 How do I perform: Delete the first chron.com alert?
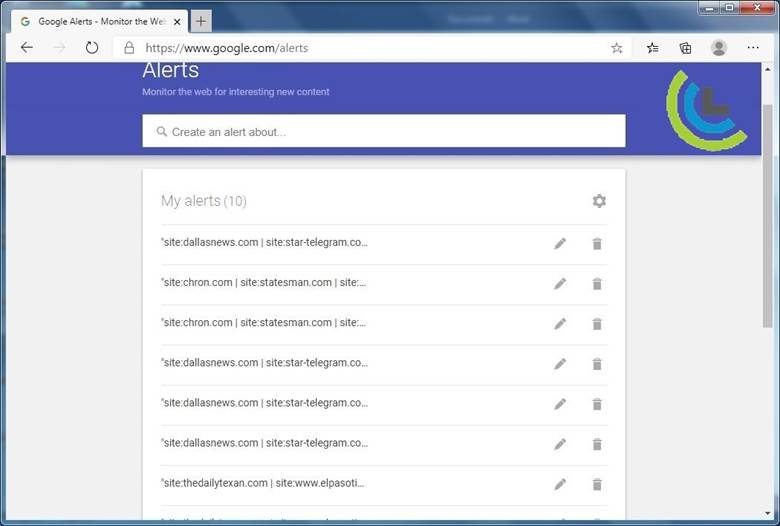click(597, 284)
